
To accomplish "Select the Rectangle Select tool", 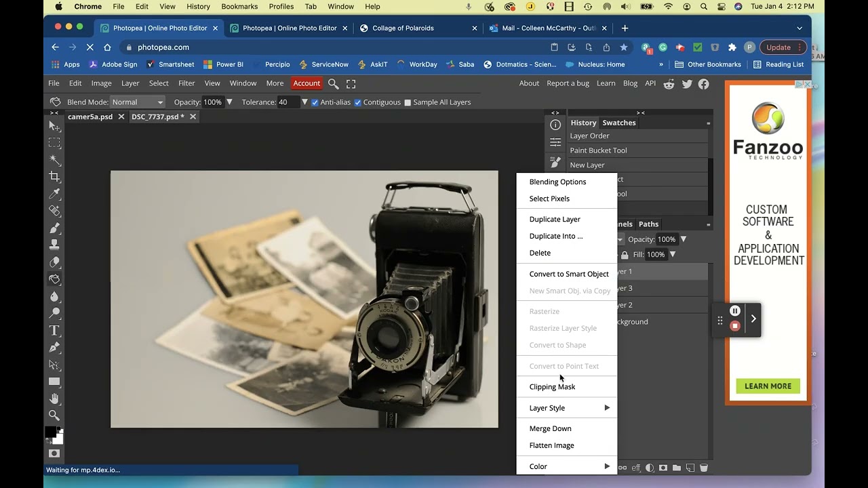I will [x=54, y=143].
